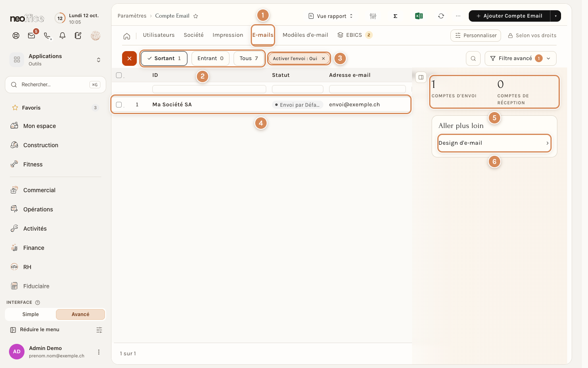Screen dimensions: 588x368
Task: Open RH module
Action: [x=56, y=267]
